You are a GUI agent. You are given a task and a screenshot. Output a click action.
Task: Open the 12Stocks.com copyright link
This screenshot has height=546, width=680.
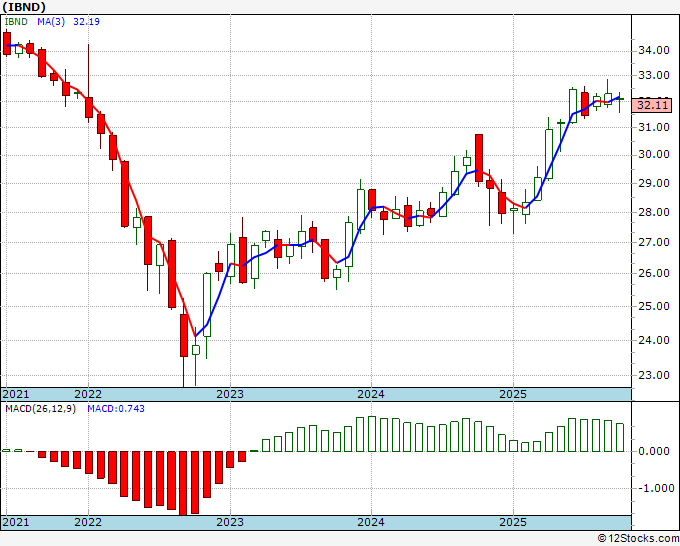pyautogui.click(x=638, y=539)
